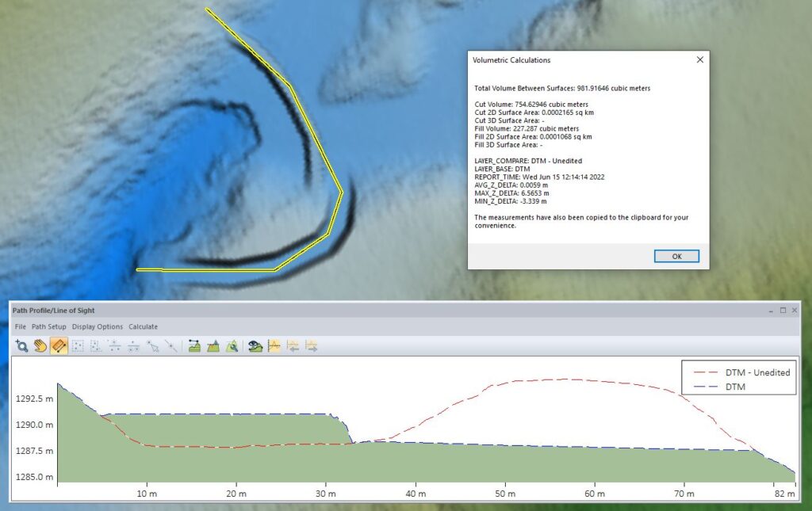This screenshot has height=511, width=812.
Task: Click OK in Volumetric Calculations dialog
Action: click(676, 257)
